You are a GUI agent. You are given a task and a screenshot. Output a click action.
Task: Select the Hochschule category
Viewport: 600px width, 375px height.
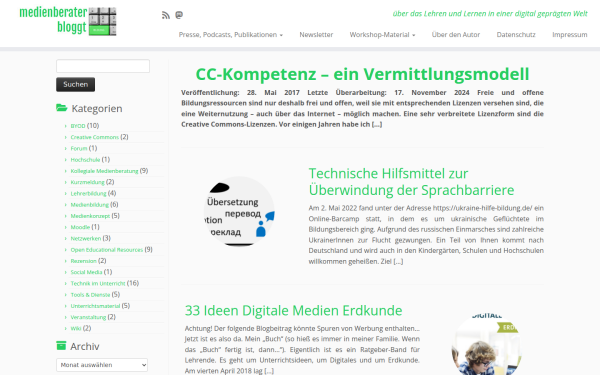point(85,160)
